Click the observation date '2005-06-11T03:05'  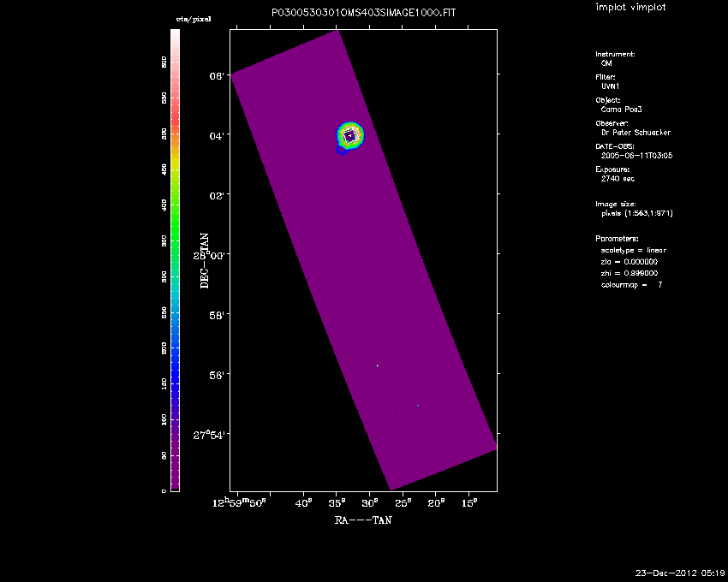click(x=636, y=156)
